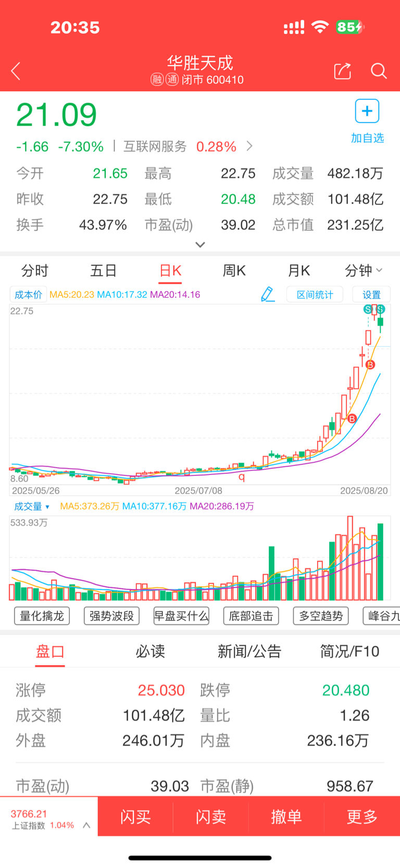Expand more quote details chevron

pos(200,244)
